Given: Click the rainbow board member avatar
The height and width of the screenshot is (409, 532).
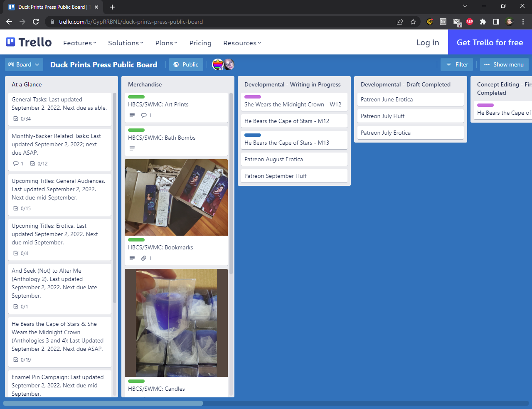Looking at the screenshot, I should (x=218, y=64).
